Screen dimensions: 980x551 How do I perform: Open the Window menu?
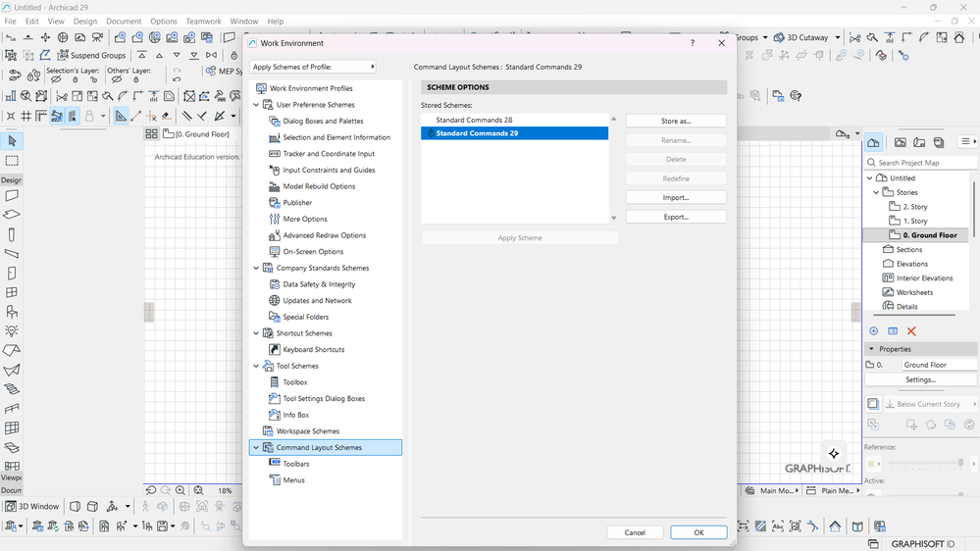coord(243,22)
